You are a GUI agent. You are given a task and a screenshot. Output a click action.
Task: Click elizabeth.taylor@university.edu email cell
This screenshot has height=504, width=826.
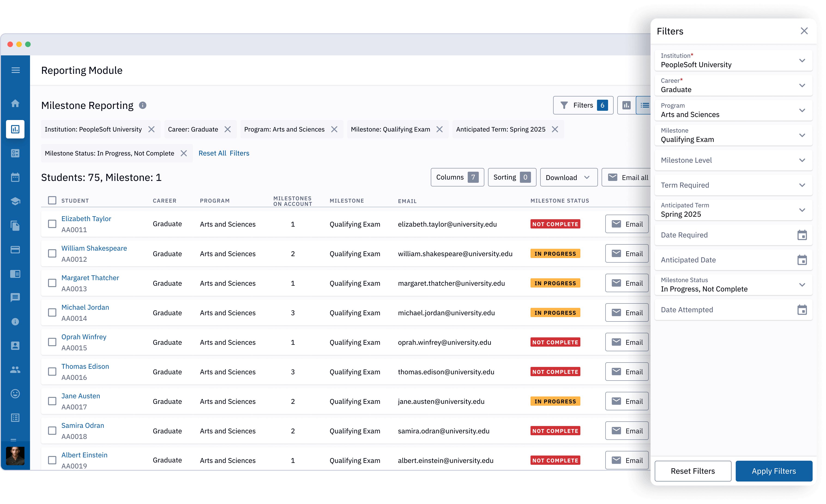click(447, 224)
